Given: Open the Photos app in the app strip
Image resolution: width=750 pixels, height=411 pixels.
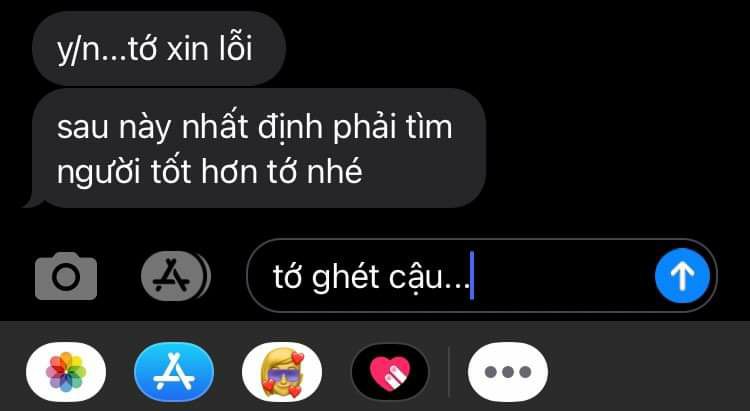Looking at the screenshot, I should pyautogui.click(x=66, y=372).
